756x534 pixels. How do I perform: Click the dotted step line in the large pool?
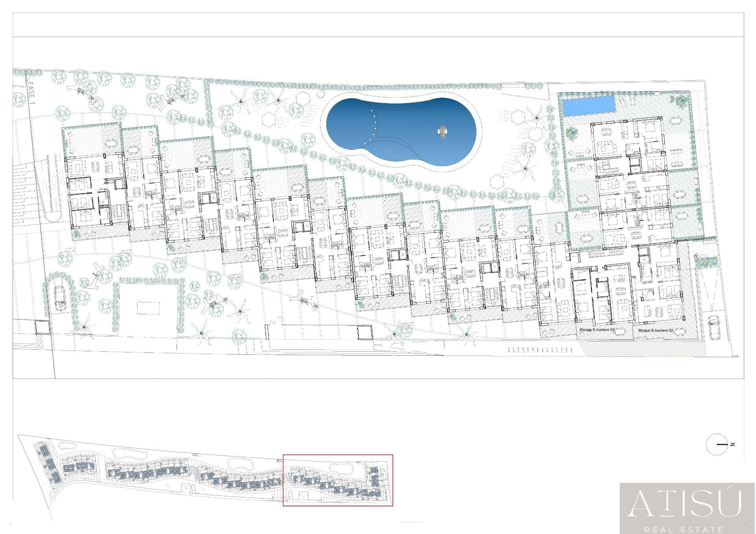tap(373, 127)
